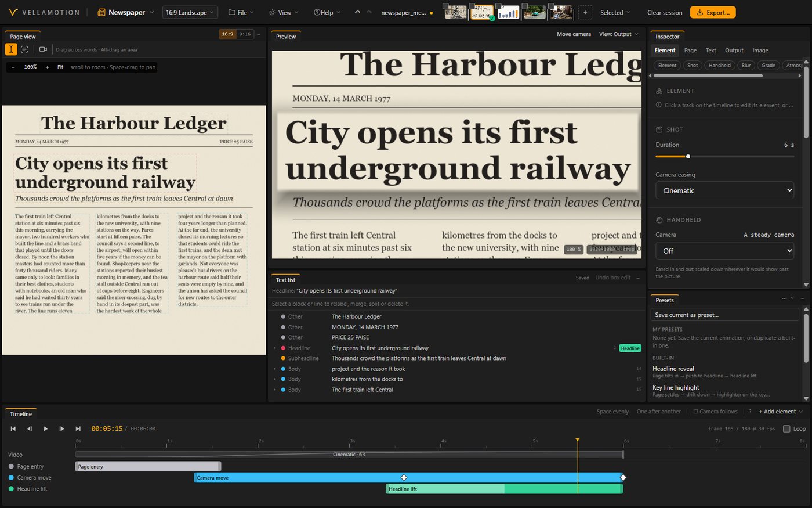Open the Camera easing dropdown
The image size is (812, 508).
[724, 190]
